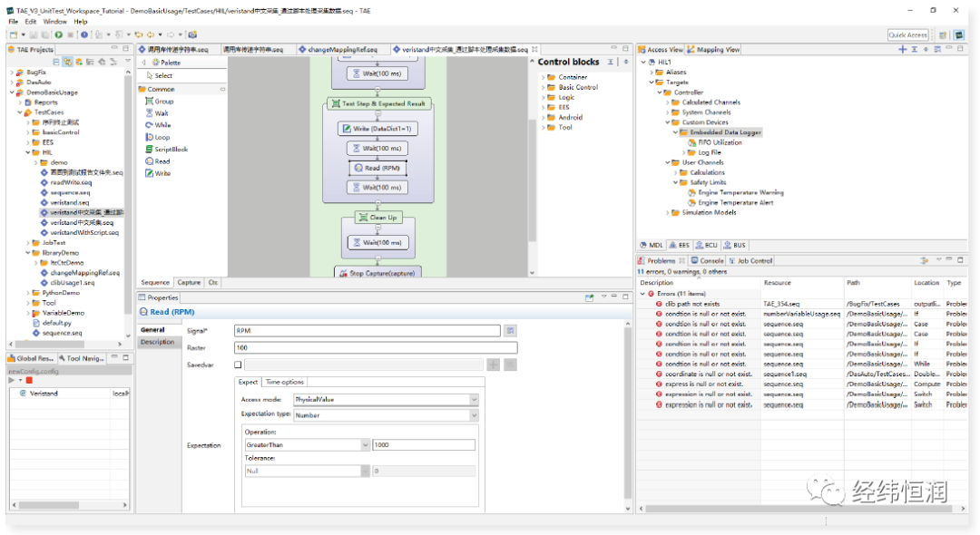980x535 pixels.
Task: Pick the Loop block in Palette
Action: coord(158,137)
